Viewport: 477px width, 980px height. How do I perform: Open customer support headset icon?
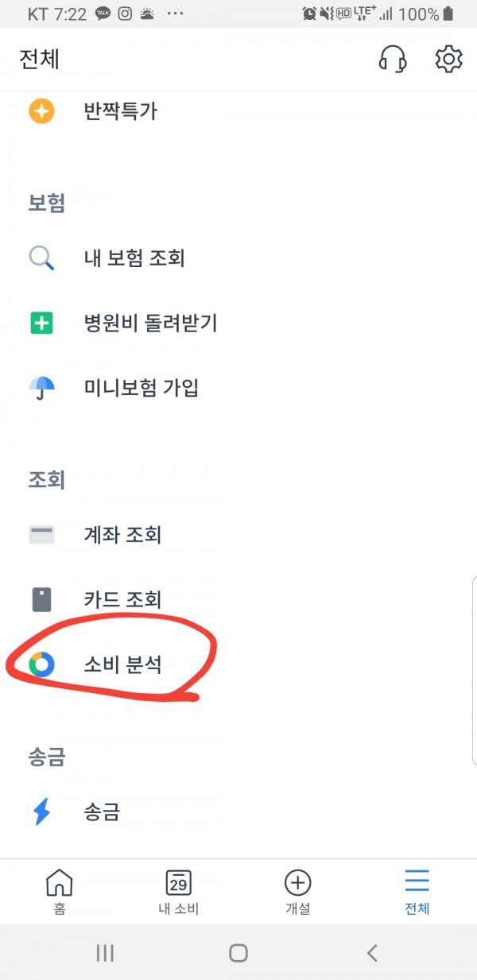click(393, 59)
